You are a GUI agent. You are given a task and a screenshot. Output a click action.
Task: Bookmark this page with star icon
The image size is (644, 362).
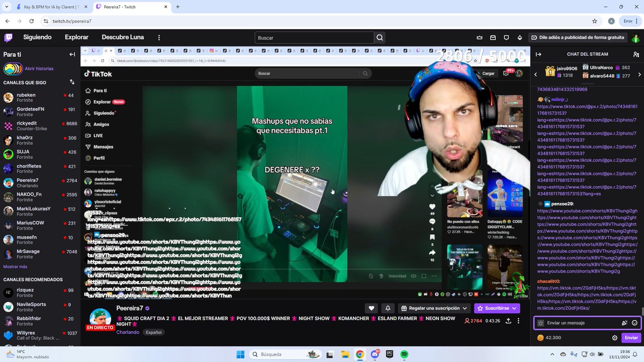[594, 21]
